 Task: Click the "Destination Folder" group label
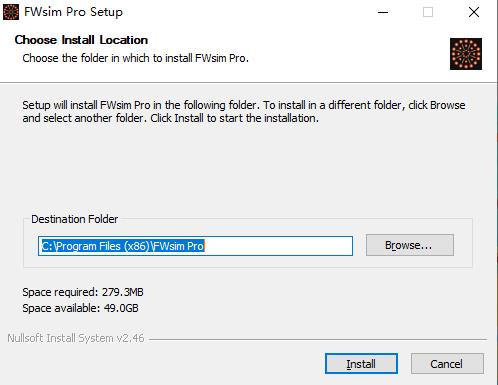tap(75, 219)
